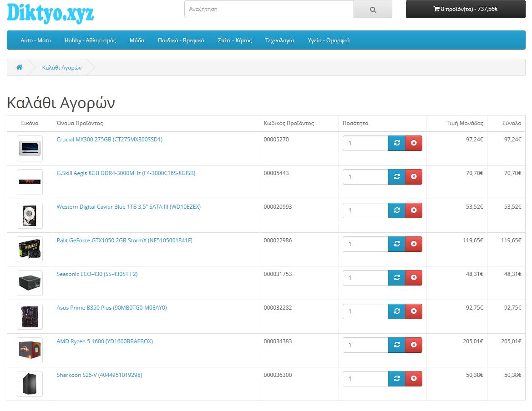Click the Sharkoon case thumbnail
Screen dimensions: 532x411
[x=30, y=384]
